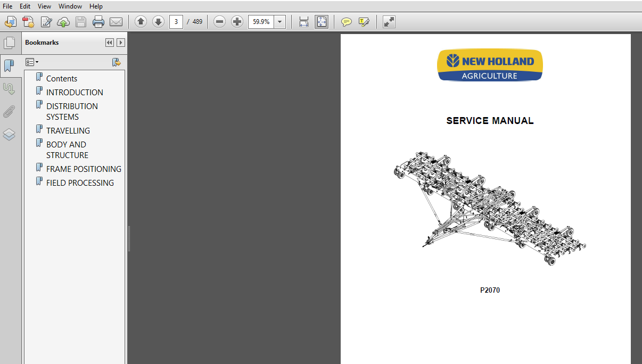
Task: Open the File menu
Action: coord(7,6)
